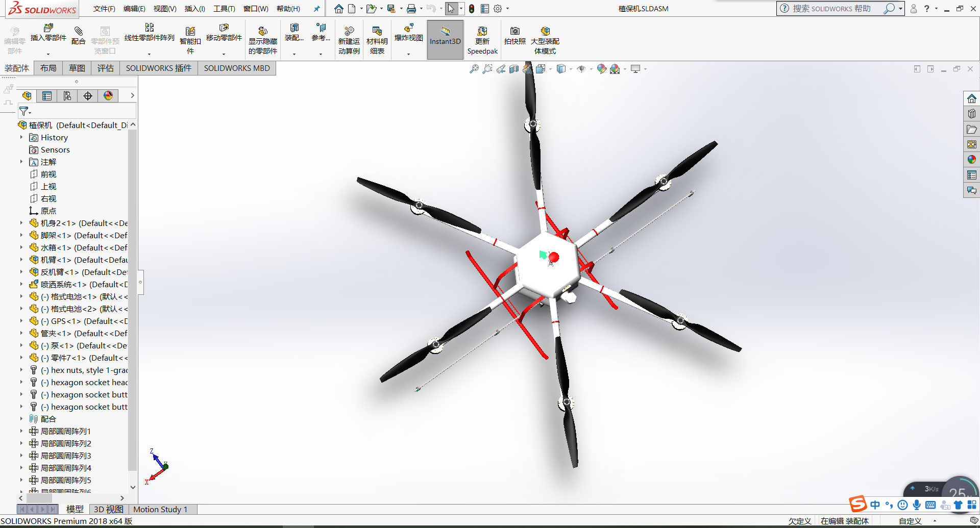
Task: Click the vertical scrollbar of the feature tree
Action: [133, 300]
